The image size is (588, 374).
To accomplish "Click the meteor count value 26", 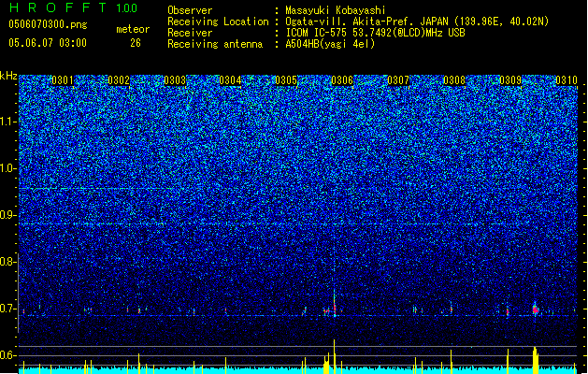I will tap(136, 43).
